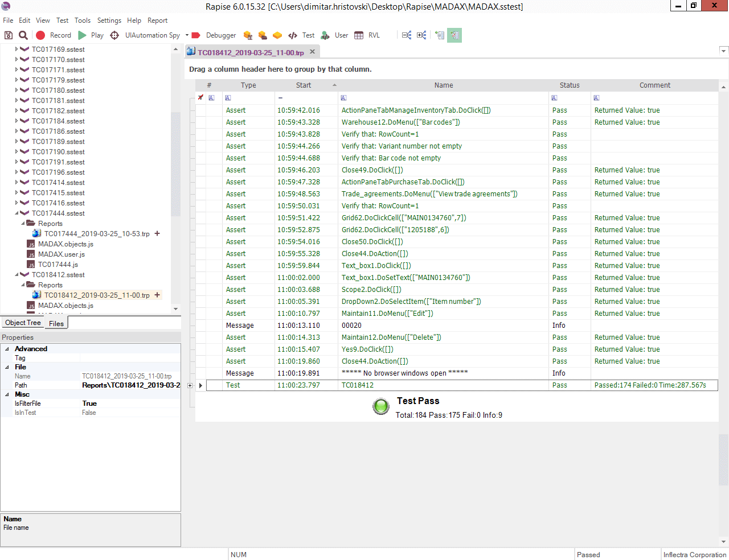This screenshot has width=729, height=560.
Task: Open the Settings menu
Action: click(x=109, y=20)
